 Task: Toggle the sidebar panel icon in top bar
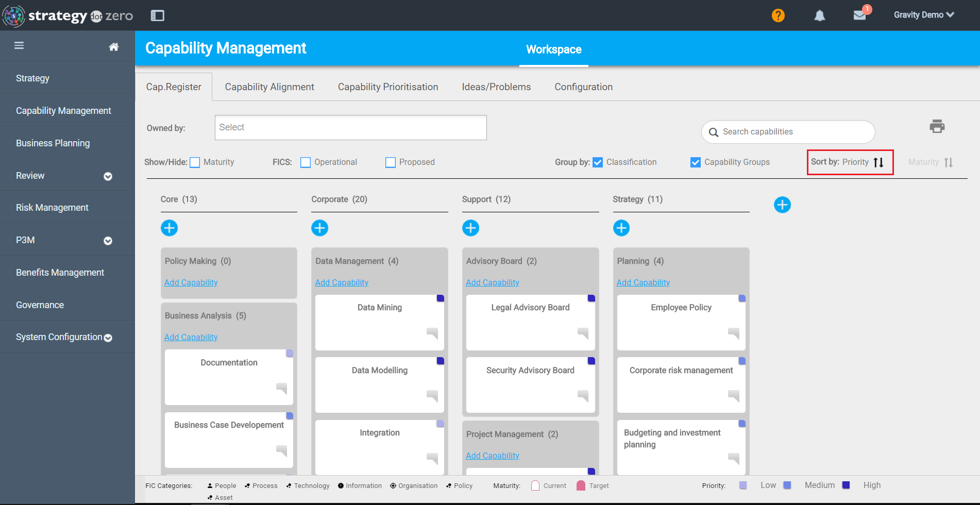(x=157, y=15)
